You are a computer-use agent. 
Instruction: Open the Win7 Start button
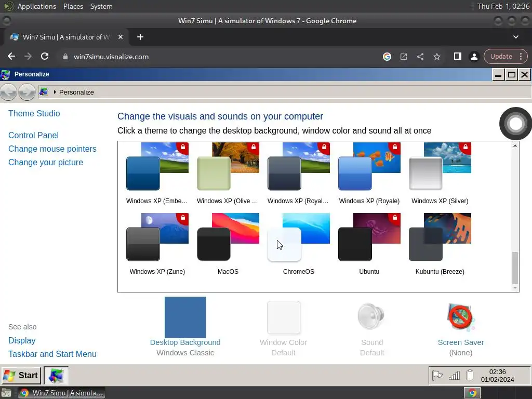(x=21, y=375)
